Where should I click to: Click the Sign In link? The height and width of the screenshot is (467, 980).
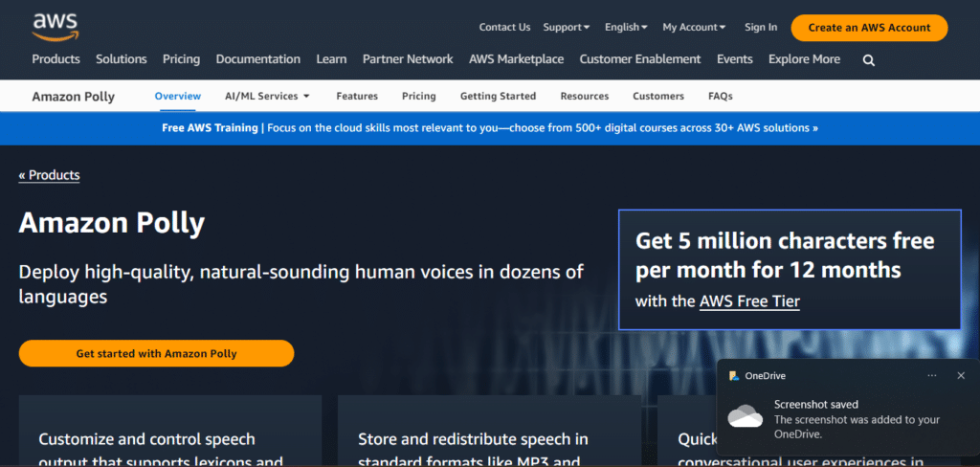pyautogui.click(x=761, y=28)
